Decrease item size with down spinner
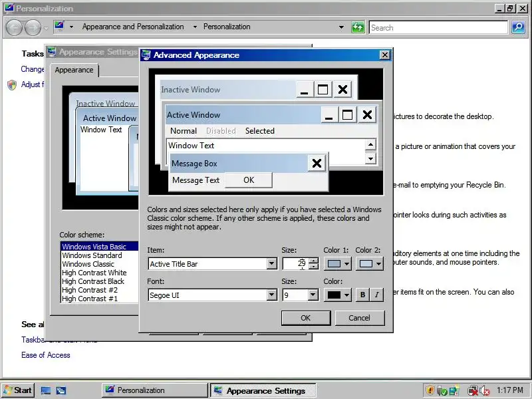This screenshot has height=399, width=532. 314,267
